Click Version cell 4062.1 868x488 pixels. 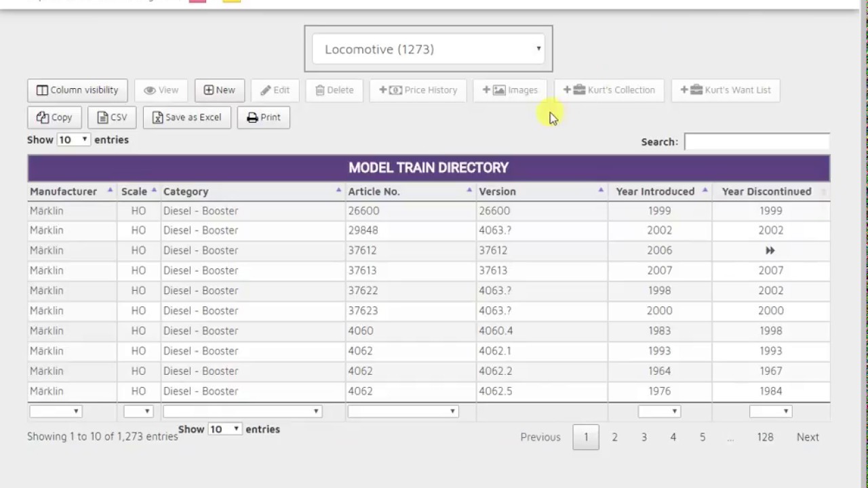tap(542, 351)
